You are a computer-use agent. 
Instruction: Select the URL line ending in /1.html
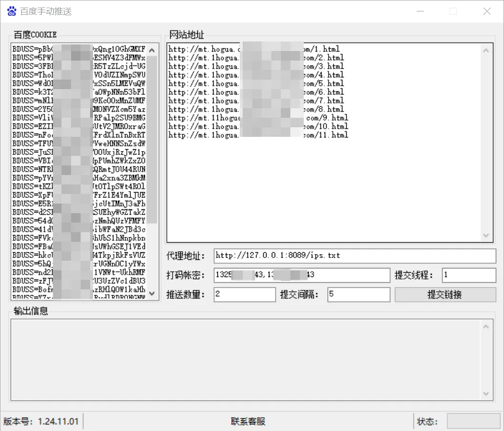[x=254, y=49]
